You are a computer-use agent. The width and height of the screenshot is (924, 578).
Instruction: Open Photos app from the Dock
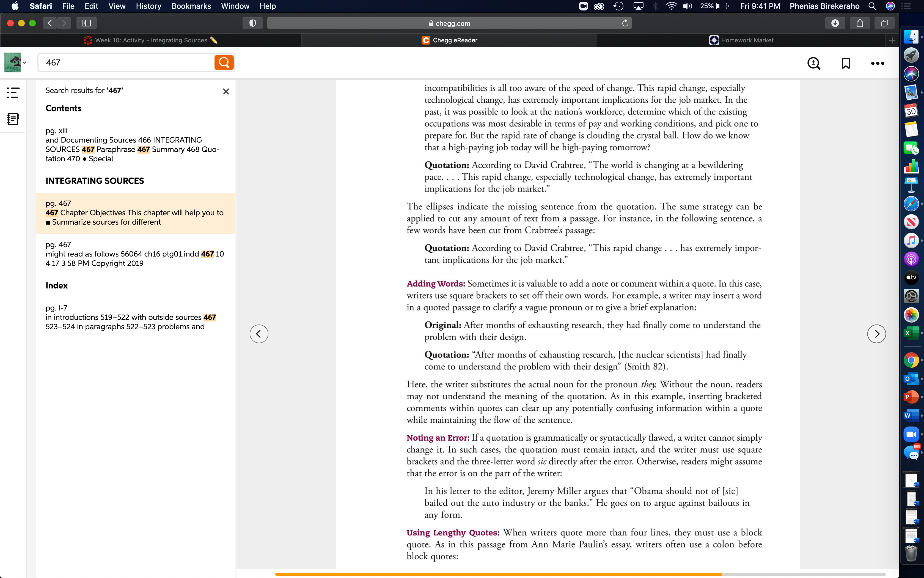point(911,315)
